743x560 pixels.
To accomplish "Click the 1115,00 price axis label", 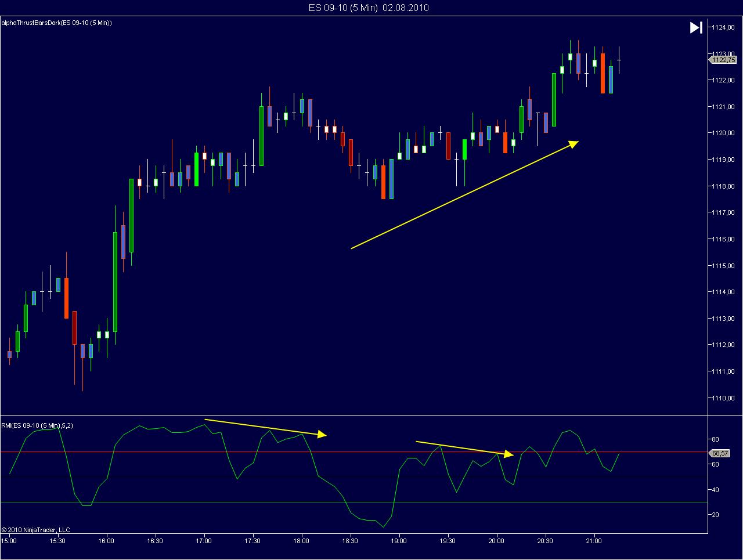I will [x=724, y=266].
